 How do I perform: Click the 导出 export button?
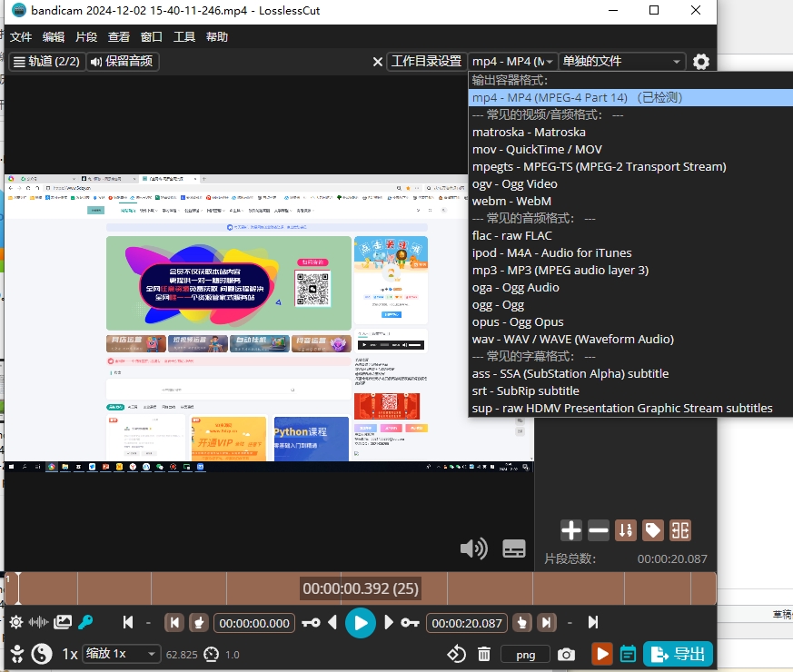coord(678,654)
